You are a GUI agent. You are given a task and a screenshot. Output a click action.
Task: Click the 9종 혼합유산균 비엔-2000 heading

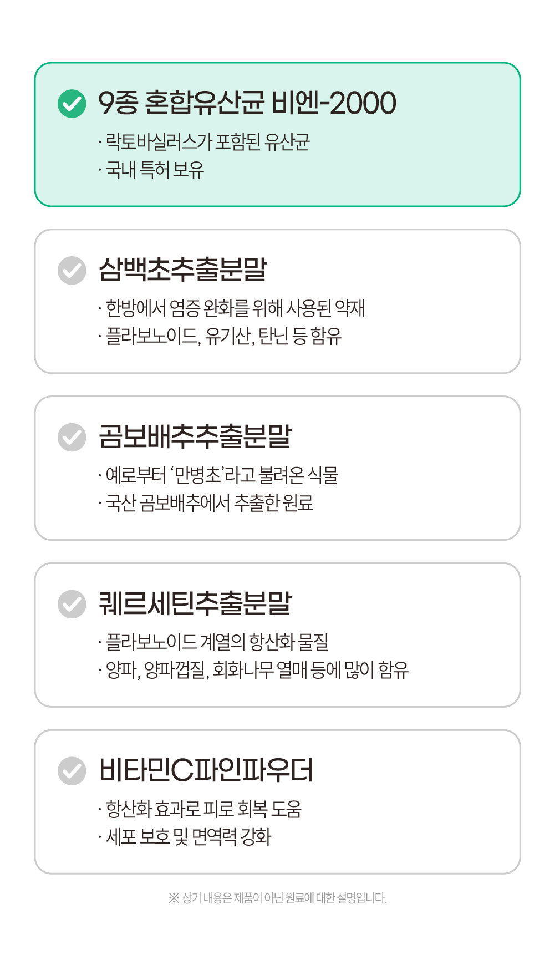pyautogui.click(x=247, y=103)
